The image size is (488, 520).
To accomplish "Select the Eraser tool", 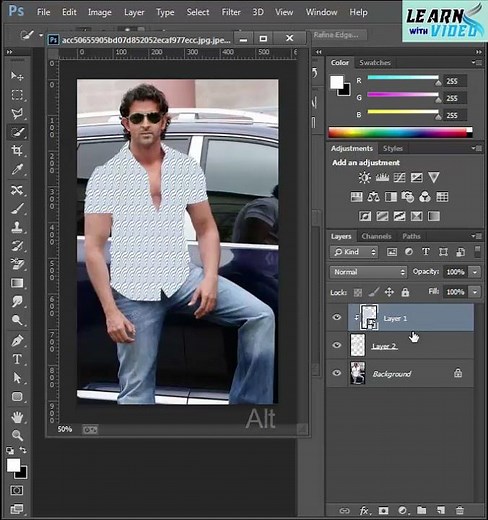I will [17, 264].
